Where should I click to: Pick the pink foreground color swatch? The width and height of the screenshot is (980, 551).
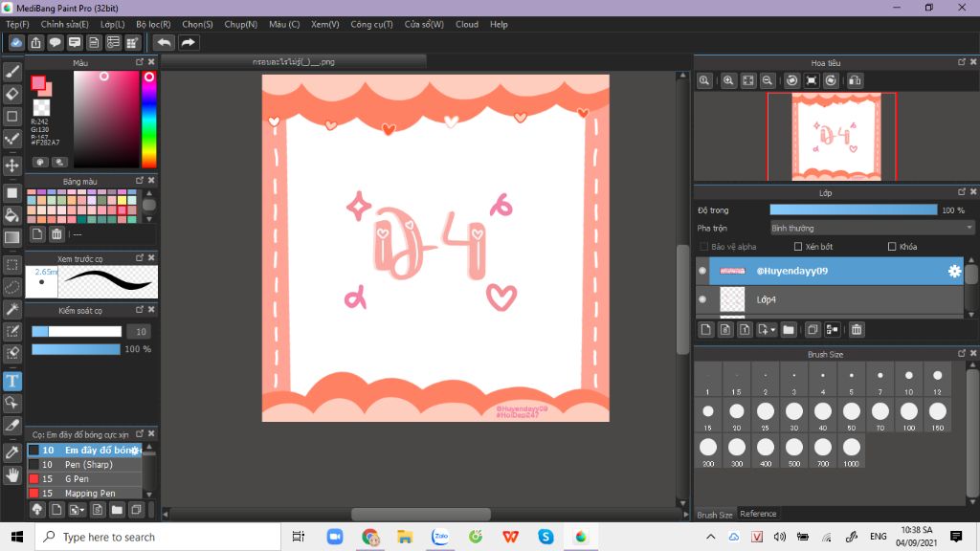[x=38, y=84]
